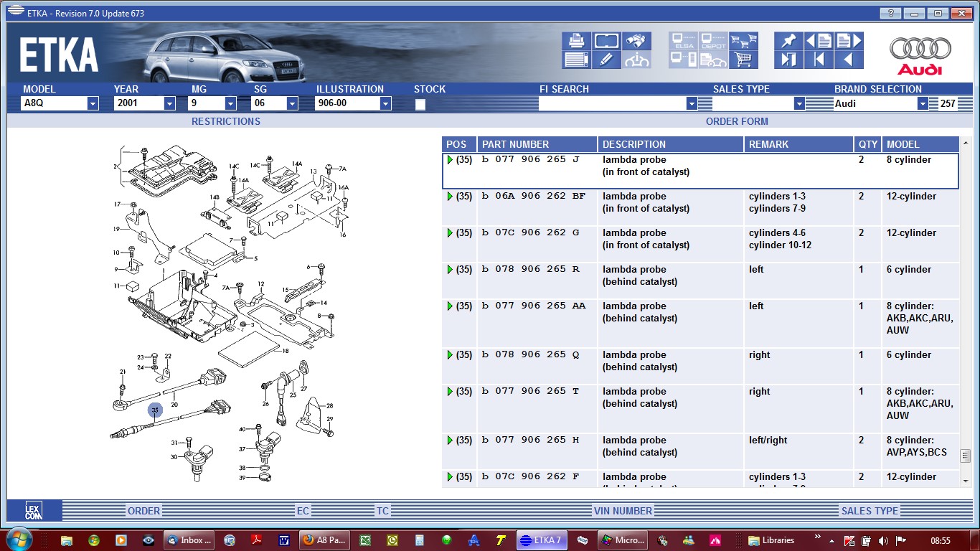Screen dimensions: 980x551
Task: Open the MG dropdown showing 9
Action: (x=230, y=103)
